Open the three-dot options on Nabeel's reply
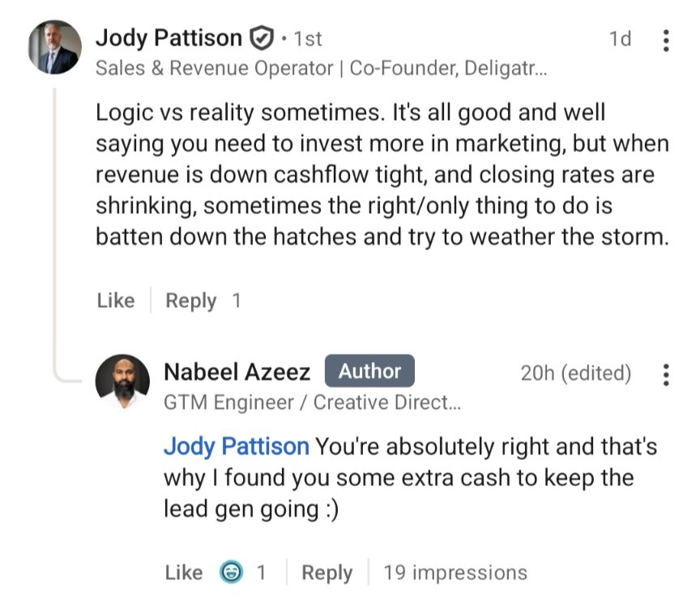 click(664, 373)
